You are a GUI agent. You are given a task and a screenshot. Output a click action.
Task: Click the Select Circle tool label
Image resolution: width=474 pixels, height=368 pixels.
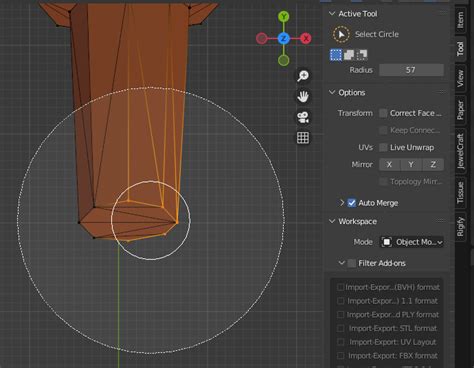coord(377,34)
